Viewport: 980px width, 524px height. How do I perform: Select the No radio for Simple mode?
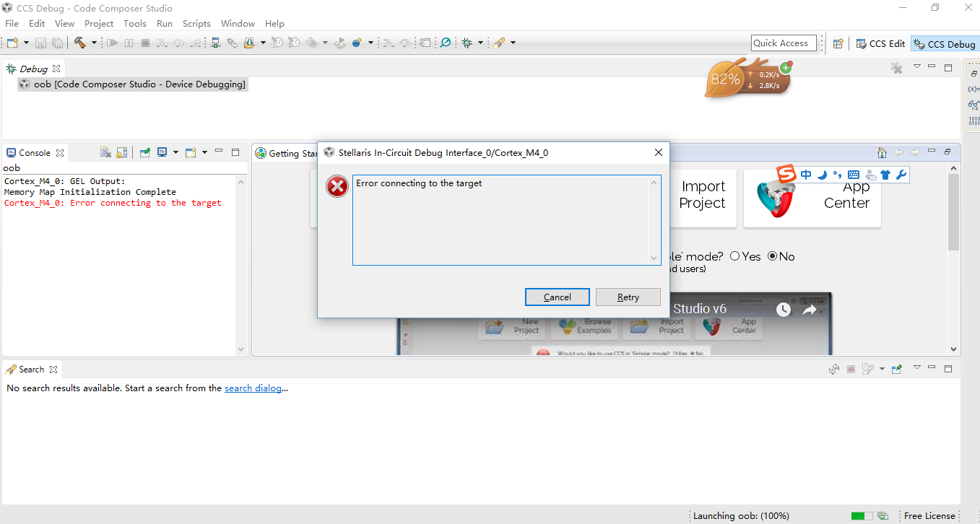tap(772, 256)
